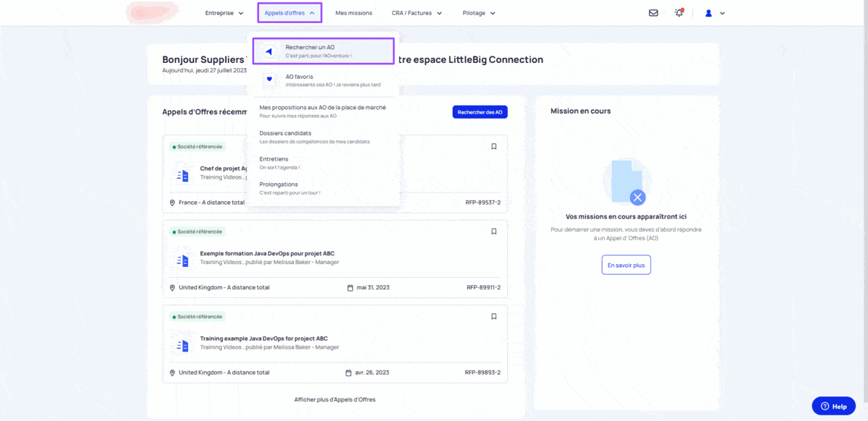
Task: Click the paper plane icon beside Rechercher un AO
Action: [x=269, y=51]
